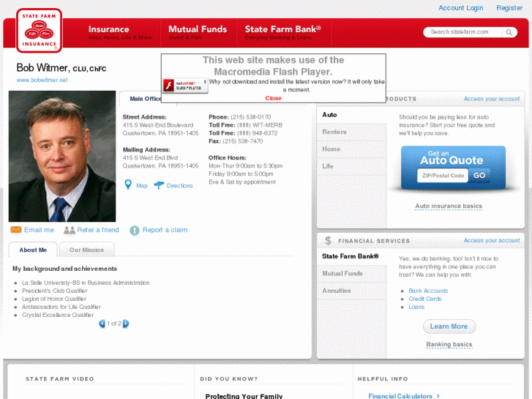The height and width of the screenshot is (399, 532).
Task: Click the toll free number (888) 948-6372
Action: pyautogui.click(x=257, y=133)
